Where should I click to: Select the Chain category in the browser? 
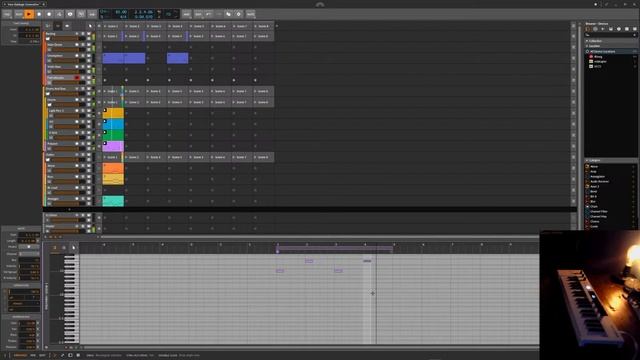594,207
